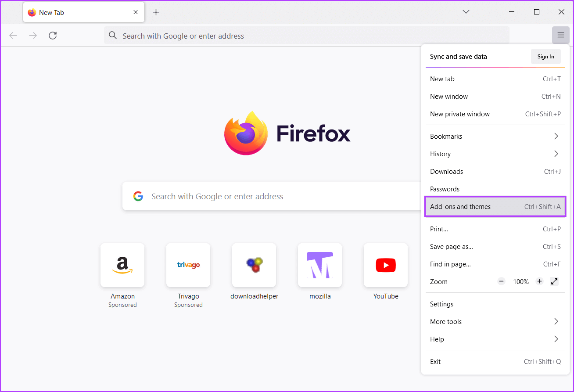The image size is (574, 392).
Task: Select Sync and save data
Action: point(459,57)
